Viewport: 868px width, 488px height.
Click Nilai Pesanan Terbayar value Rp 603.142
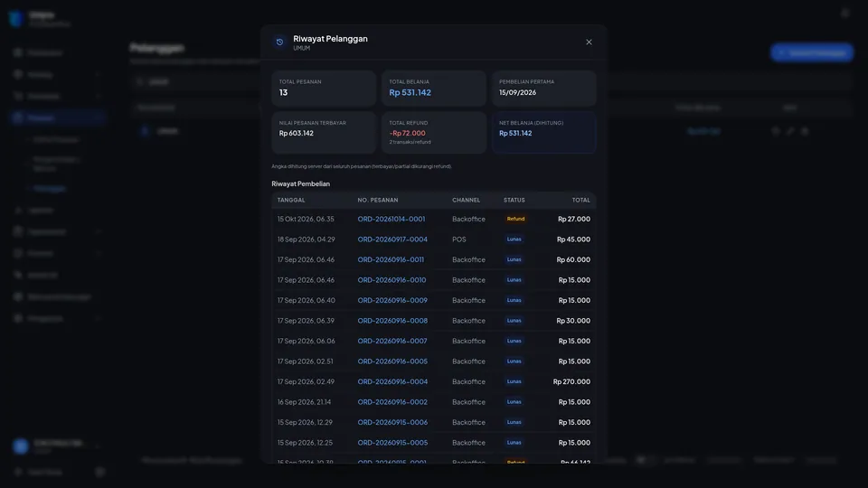tap(297, 134)
